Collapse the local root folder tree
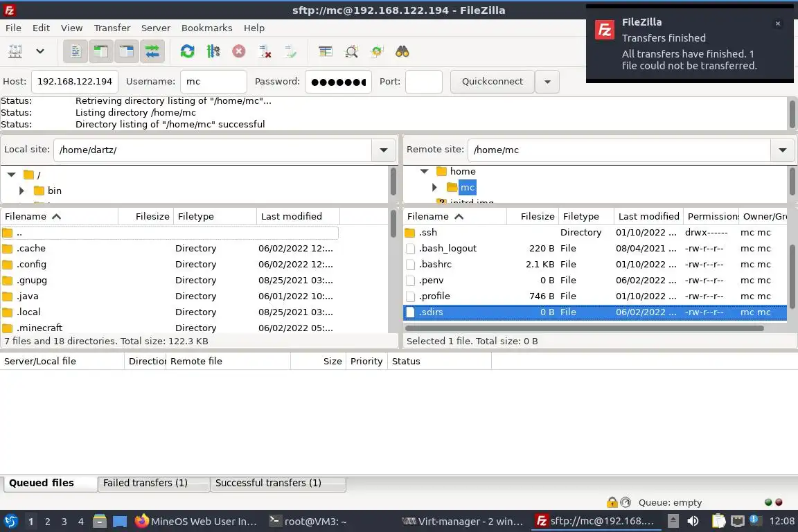 11,175
